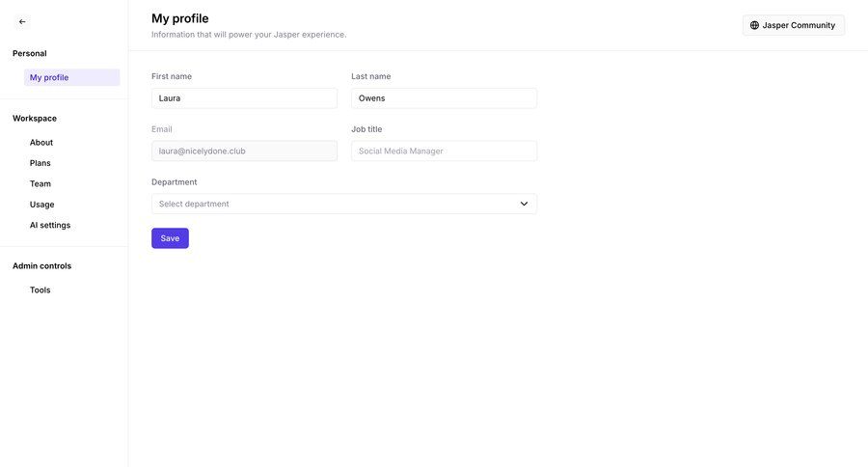Open the Jasper Community link
Image resolution: width=868 pixels, height=467 pixels.
[794, 25]
